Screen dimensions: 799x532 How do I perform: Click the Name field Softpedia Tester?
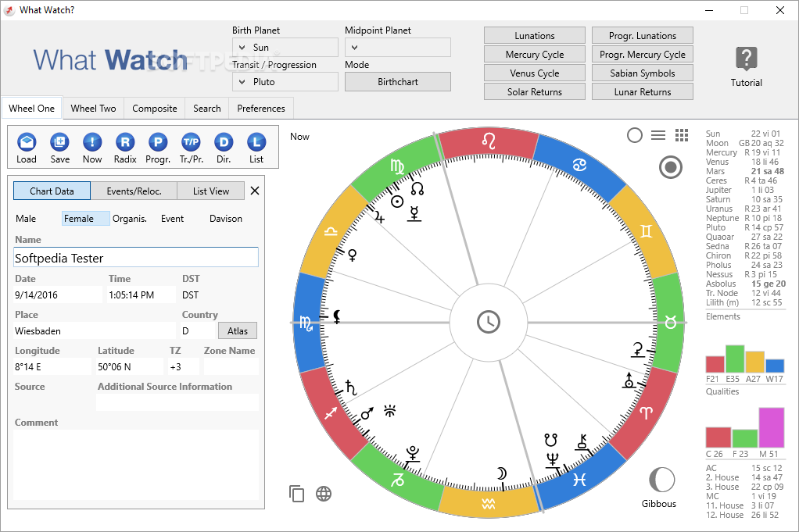pyautogui.click(x=136, y=258)
